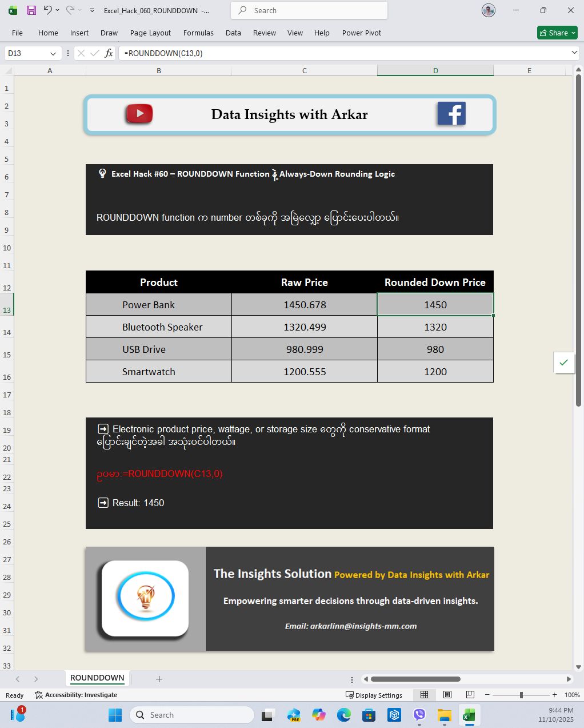Open the Formulas ribbon tab

tap(198, 33)
